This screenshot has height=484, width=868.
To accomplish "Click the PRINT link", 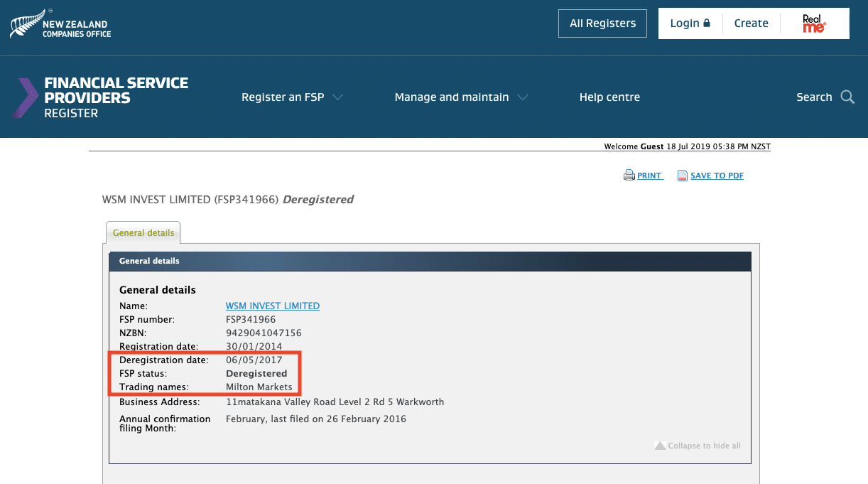I will [x=650, y=176].
